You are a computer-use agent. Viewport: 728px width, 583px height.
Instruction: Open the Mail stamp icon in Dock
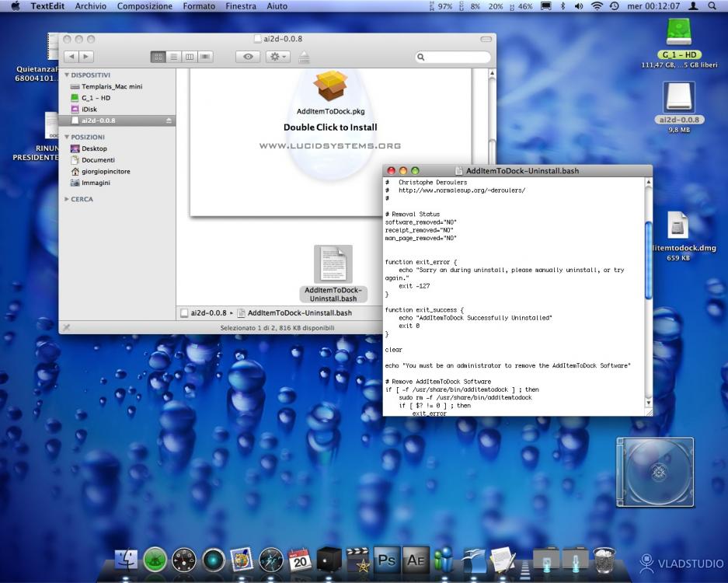(242, 560)
